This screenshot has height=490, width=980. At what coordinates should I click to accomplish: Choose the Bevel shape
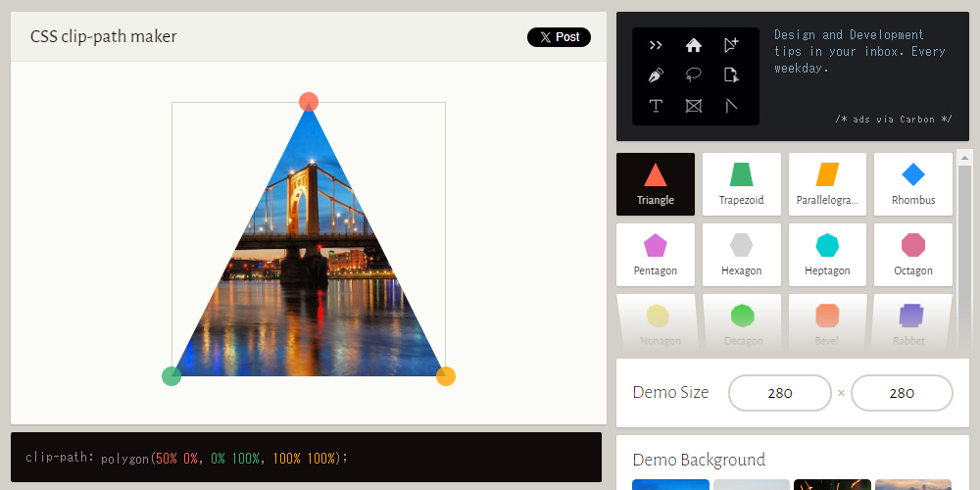click(827, 323)
